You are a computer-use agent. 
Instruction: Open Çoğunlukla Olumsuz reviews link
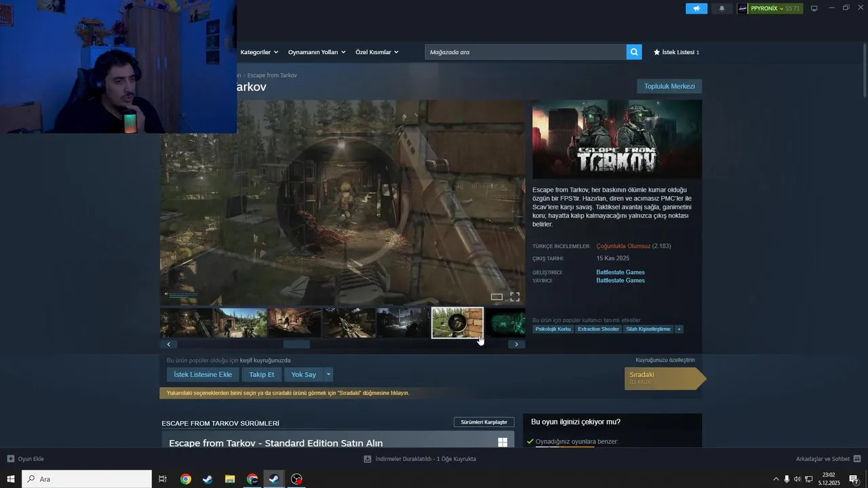coord(623,246)
